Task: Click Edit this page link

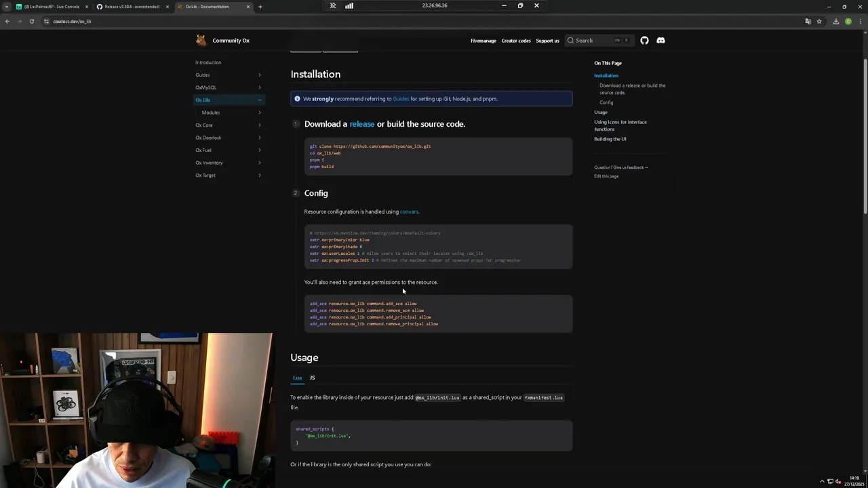Action: [606, 176]
